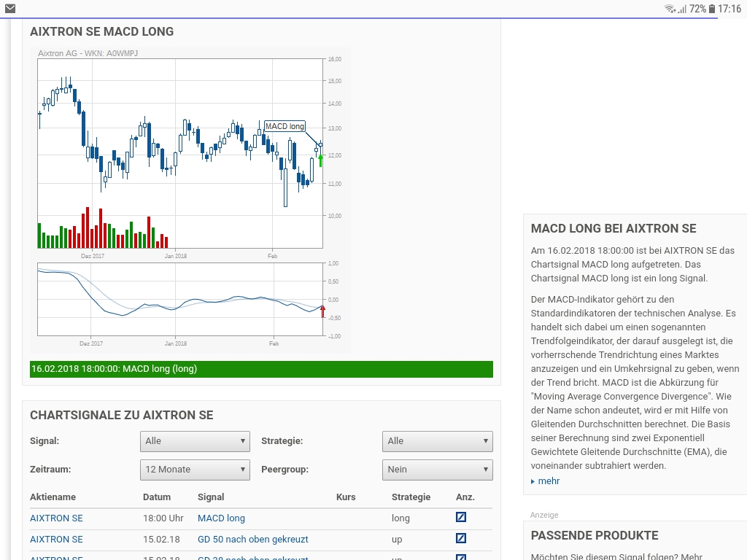Click the 'Anz.' column header

pos(465,497)
